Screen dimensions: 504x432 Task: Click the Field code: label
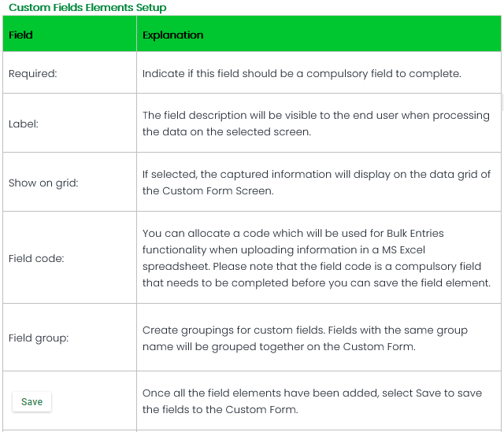pos(36,258)
